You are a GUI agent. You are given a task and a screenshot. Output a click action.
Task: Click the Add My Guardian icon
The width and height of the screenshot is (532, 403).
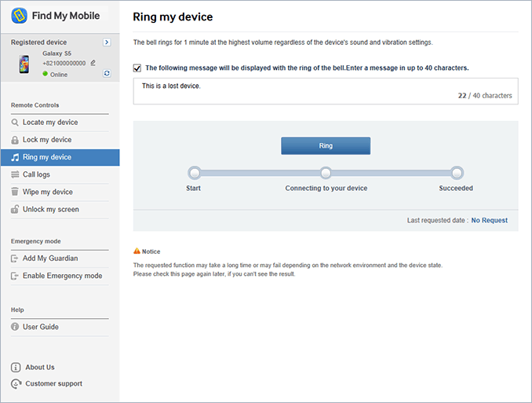click(15, 258)
